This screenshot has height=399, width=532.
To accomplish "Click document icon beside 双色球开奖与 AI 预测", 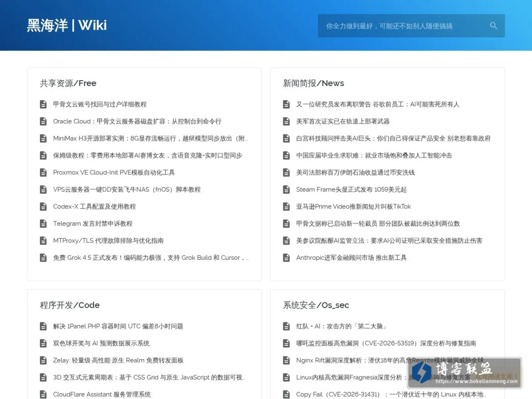I will (43, 343).
